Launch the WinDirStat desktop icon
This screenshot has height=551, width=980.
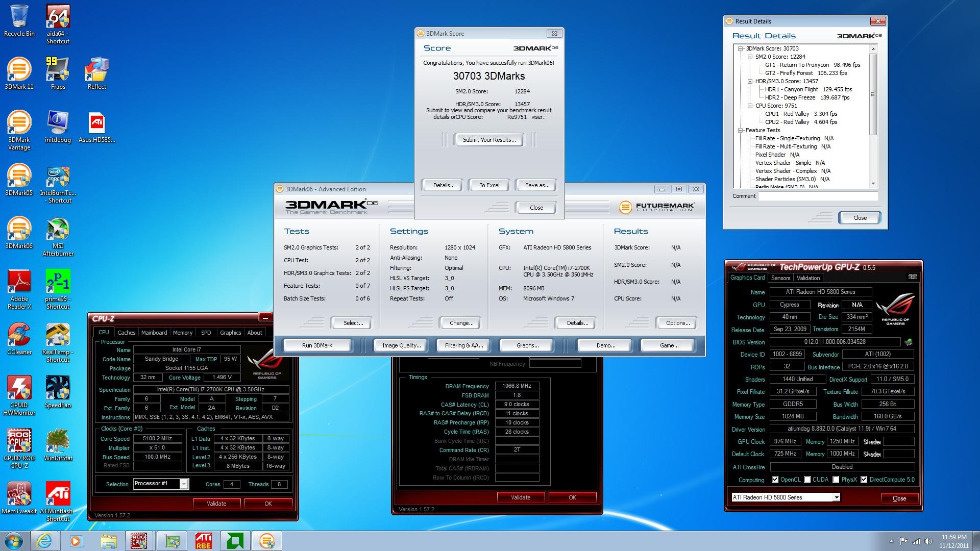58,445
